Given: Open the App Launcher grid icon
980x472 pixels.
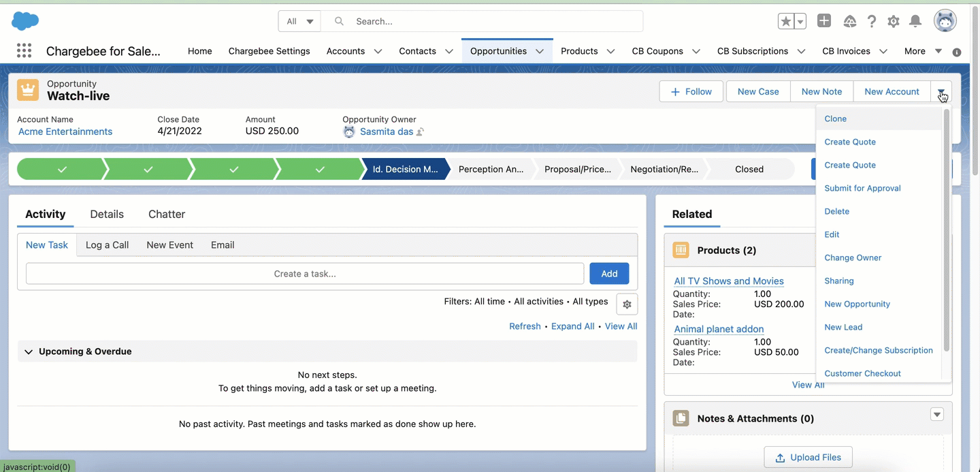Looking at the screenshot, I should pyautogui.click(x=24, y=51).
